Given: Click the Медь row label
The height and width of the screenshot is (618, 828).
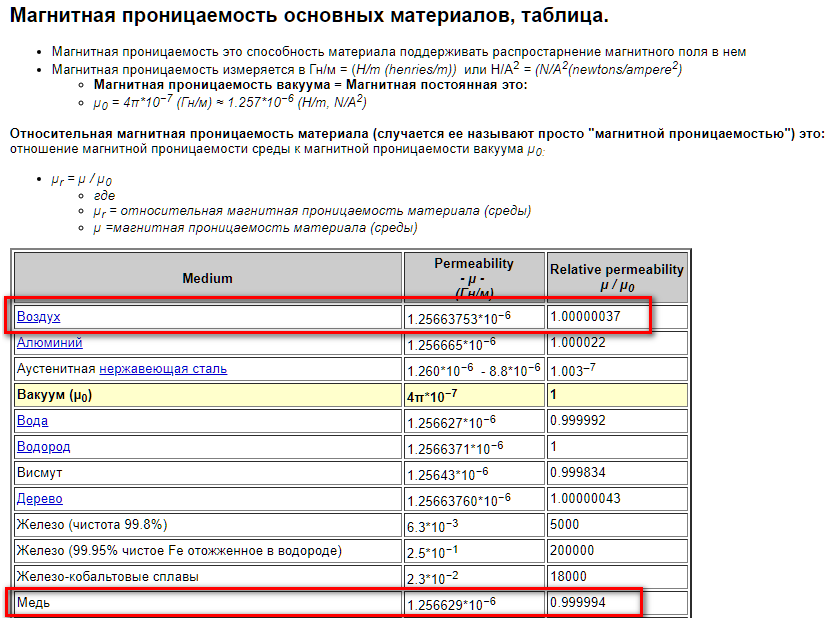Looking at the screenshot, I should point(33,602).
